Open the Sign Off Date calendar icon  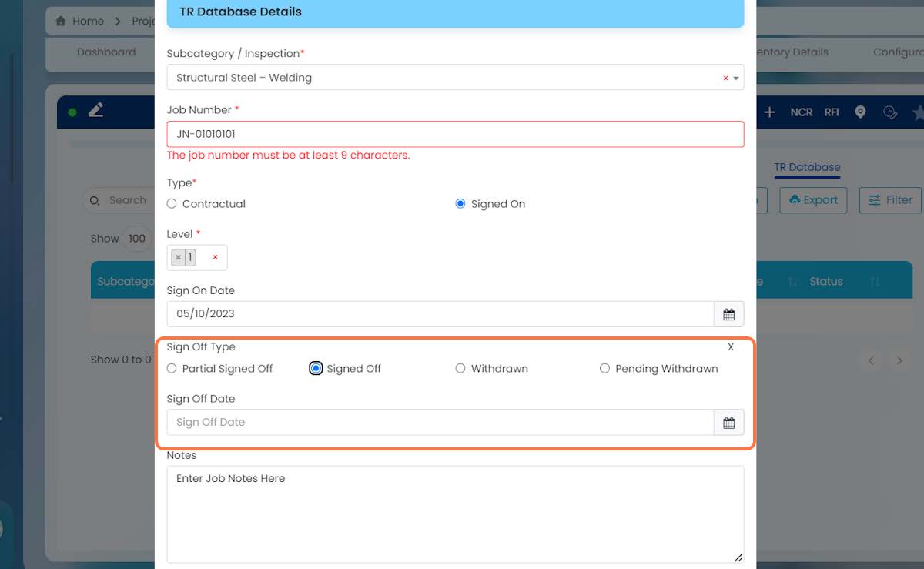pos(728,422)
